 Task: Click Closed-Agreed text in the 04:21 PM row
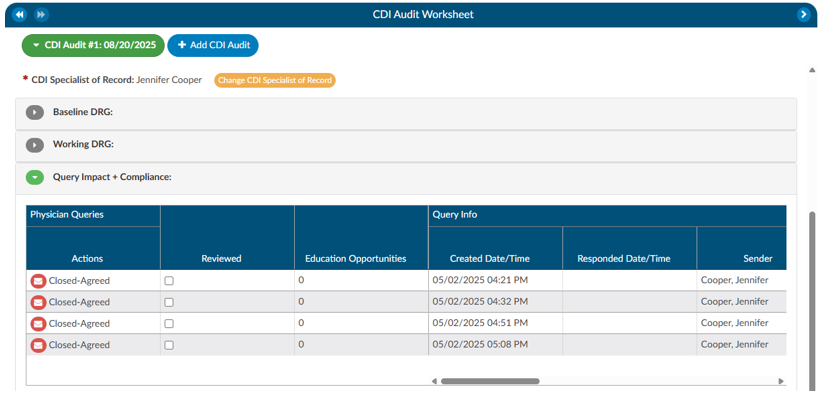point(79,281)
